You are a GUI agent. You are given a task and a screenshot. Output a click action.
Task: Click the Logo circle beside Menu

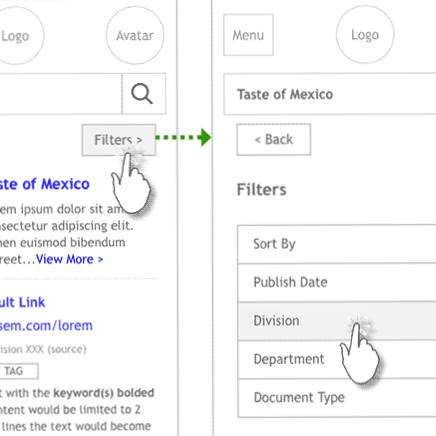(365, 35)
